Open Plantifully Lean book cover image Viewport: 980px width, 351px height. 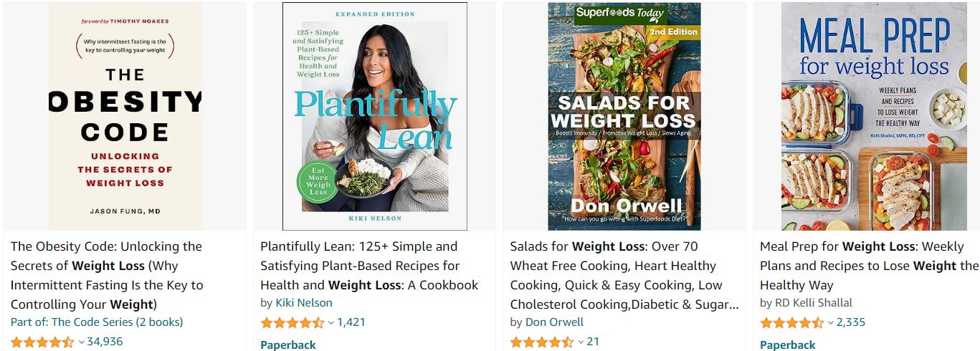tap(375, 116)
